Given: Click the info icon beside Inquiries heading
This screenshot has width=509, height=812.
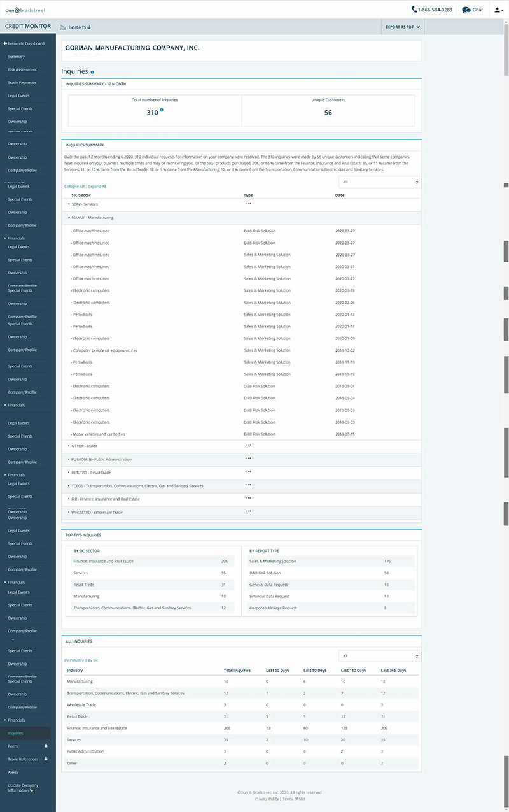Looking at the screenshot, I should coord(92,73).
